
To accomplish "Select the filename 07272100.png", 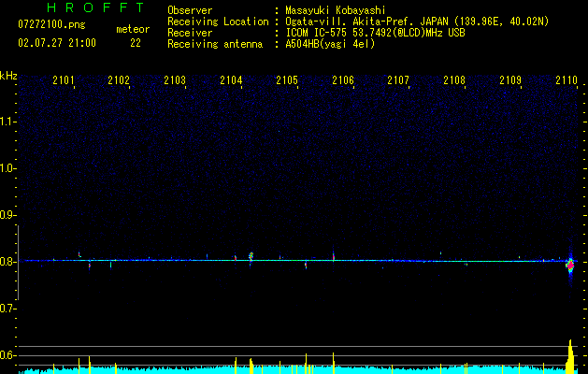I will 51,25.
